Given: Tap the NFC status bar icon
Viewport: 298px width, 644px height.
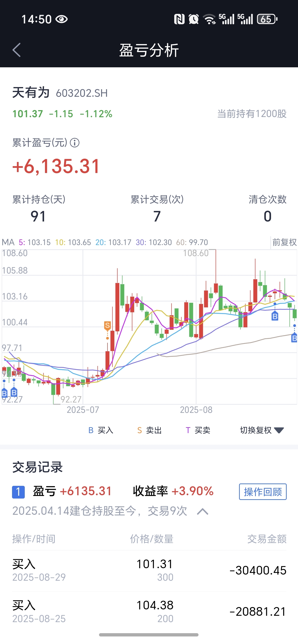Looking at the screenshot, I should pos(179,19).
